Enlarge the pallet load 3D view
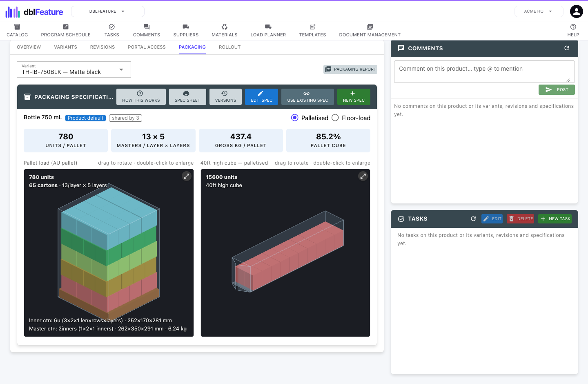Viewport: 588px width, 384px height. click(186, 176)
